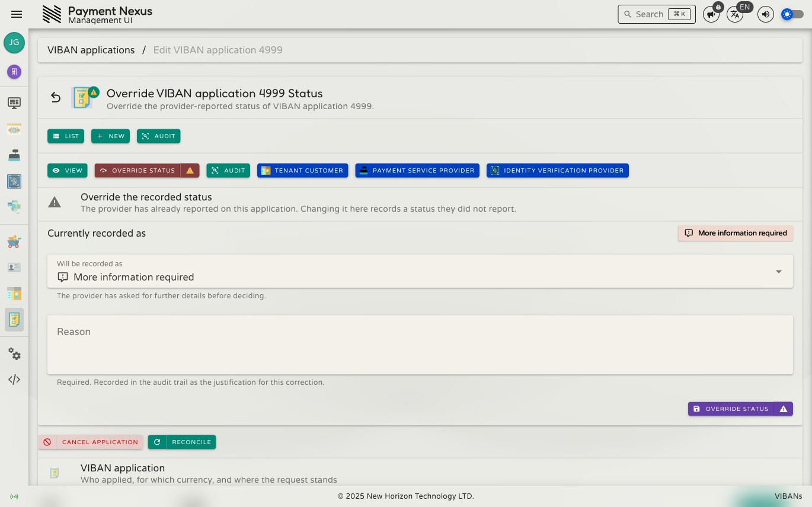This screenshot has height=507, width=812.
Task: Open the shopping cart sidebar icon
Action: 14,241
